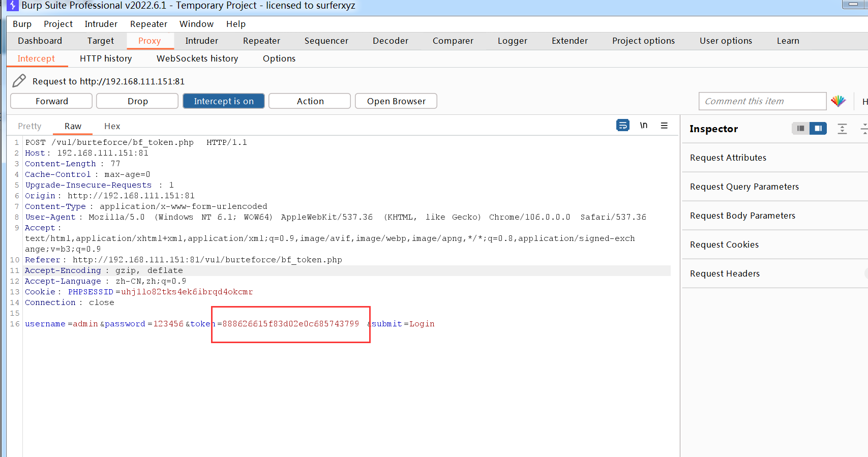Click the rainbow highlight color picker
The height and width of the screenshot is (457, 868).
point(838,101)
